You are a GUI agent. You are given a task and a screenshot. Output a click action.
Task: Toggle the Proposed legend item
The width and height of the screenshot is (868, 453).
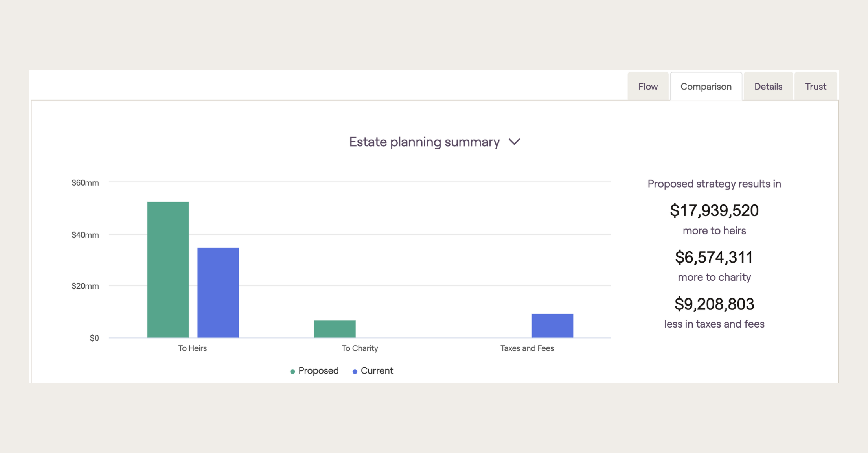[314, 371]
